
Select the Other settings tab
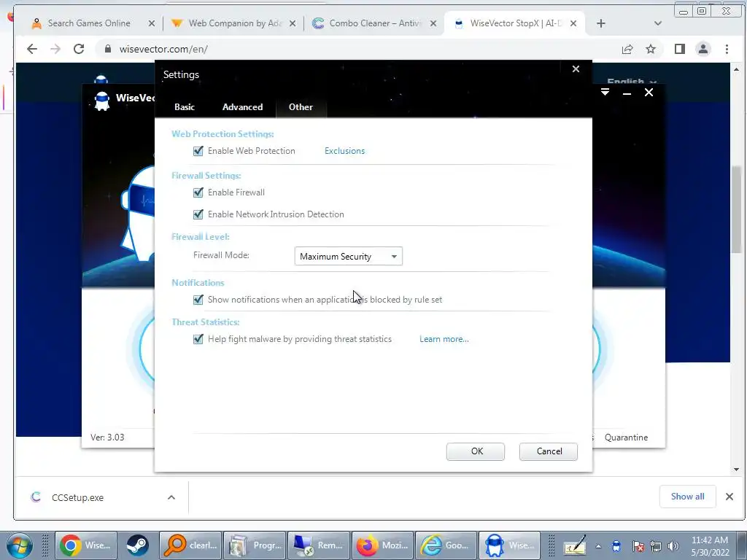point(301,107)
